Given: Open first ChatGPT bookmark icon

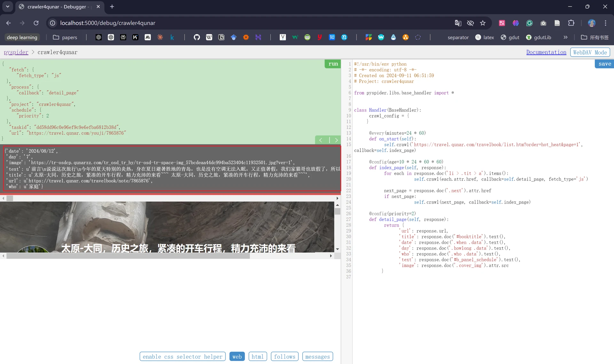Looking at the screenshot, I should tap(98, 37).
